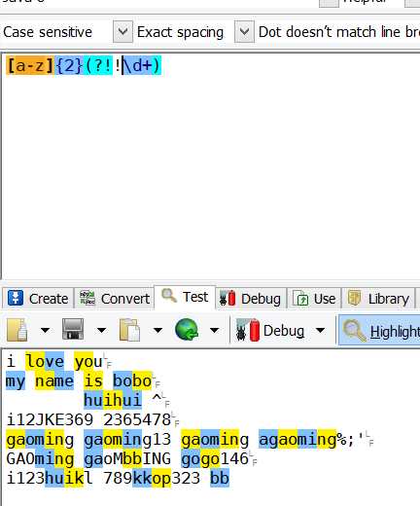Expand the save file dropdown arrow

[x=101, y=330]
